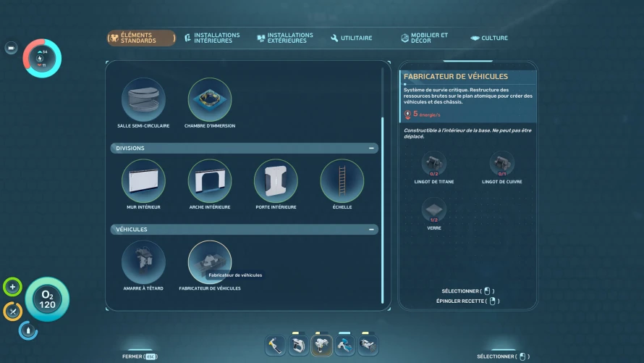
Task: Choose the Arche intérieure piece
Action: pos(209,181)
